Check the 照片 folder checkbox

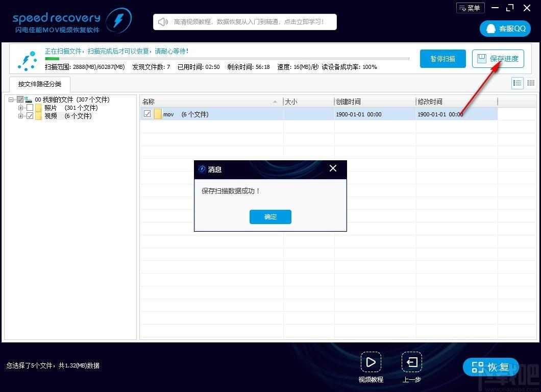click(30, 108)
